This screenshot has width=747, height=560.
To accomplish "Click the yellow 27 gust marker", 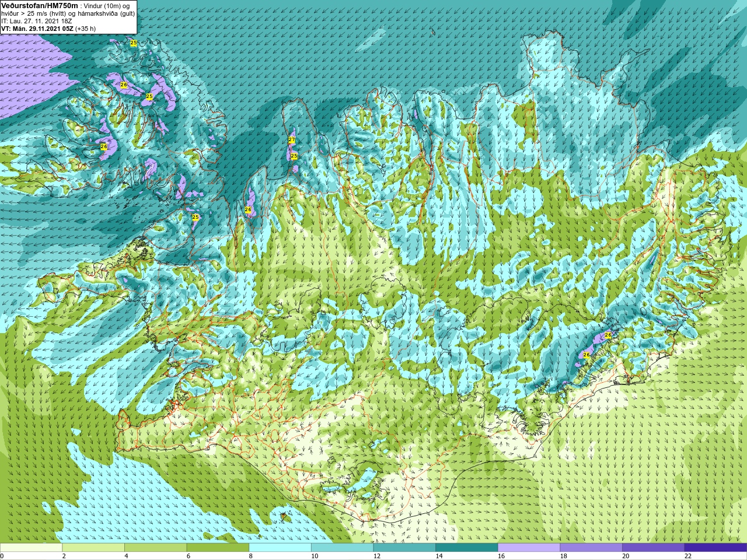I will [x=292, y=140].
